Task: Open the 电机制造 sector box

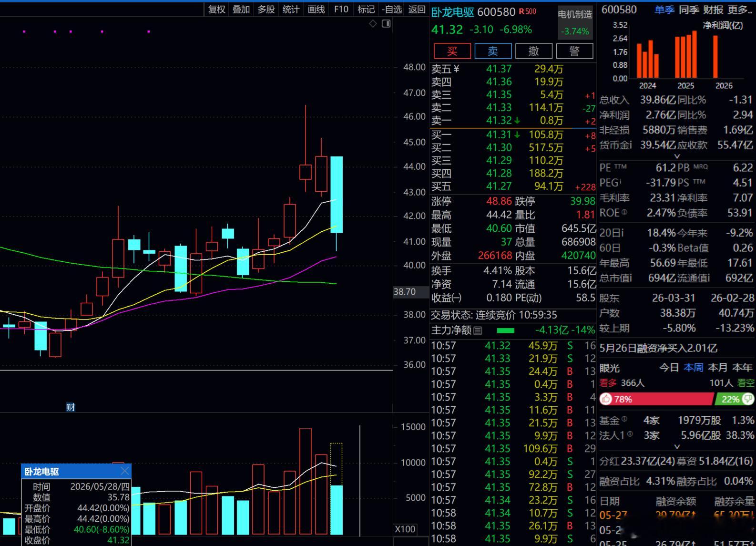Action: point(575,22)
